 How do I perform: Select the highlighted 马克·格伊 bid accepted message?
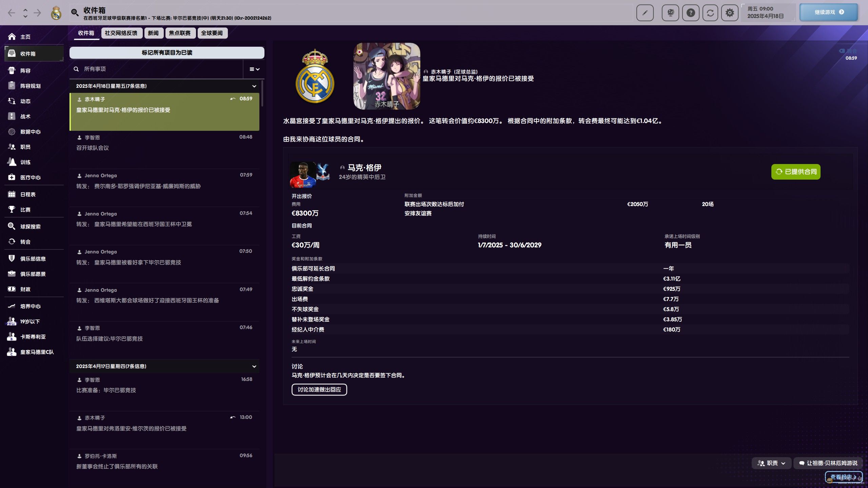[x=164, y=112]
